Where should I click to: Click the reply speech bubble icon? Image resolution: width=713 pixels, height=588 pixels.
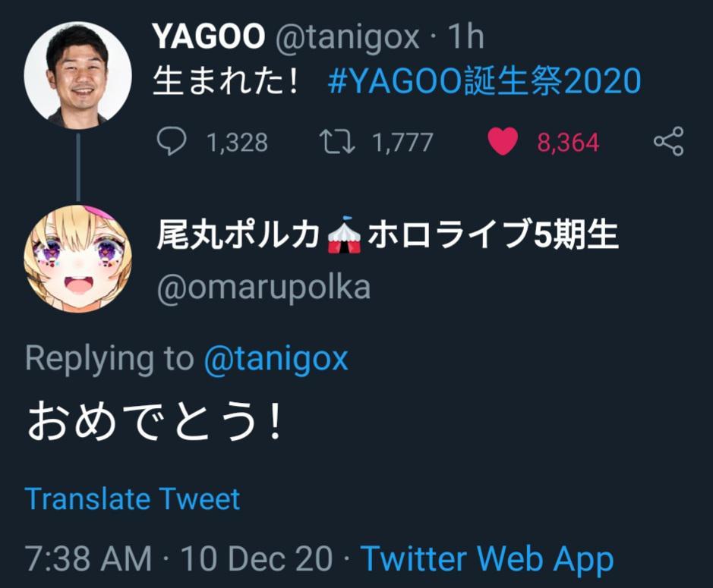coord(172,141)
